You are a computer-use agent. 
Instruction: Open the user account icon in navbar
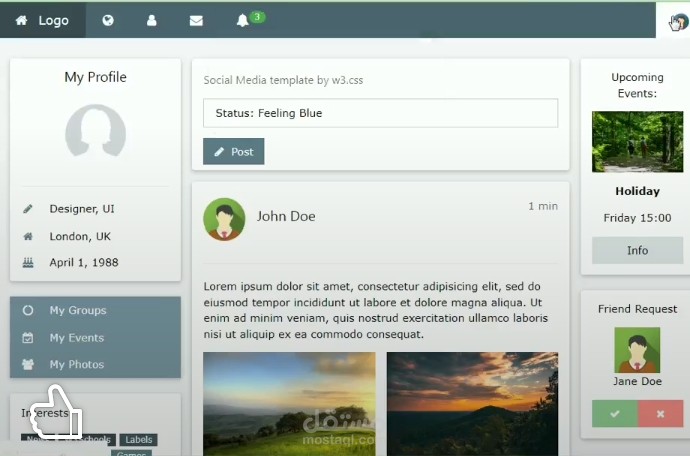152,20
